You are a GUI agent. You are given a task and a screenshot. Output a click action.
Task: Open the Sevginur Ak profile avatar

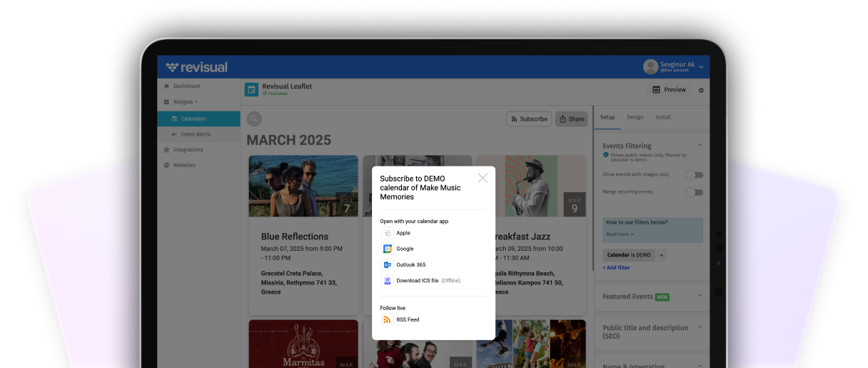click(650, 66)
